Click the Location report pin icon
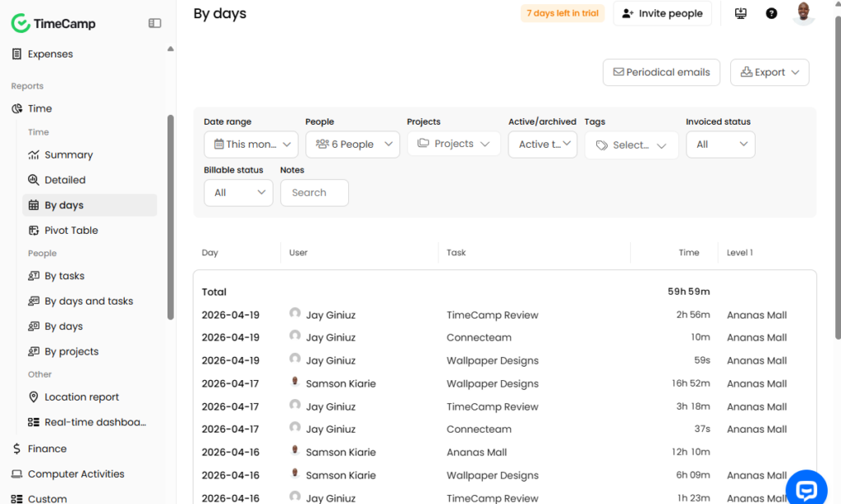The image size is (841, 504). 33,397
